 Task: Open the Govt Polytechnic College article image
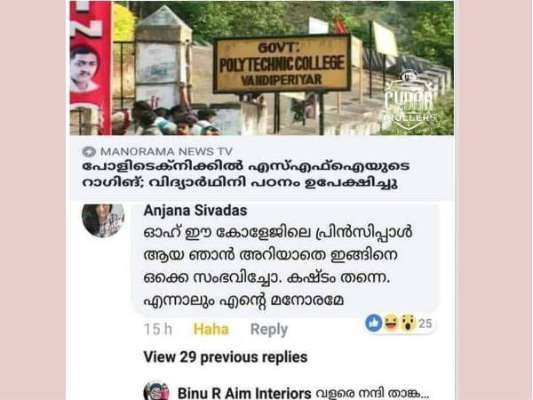tap(262, 68)
